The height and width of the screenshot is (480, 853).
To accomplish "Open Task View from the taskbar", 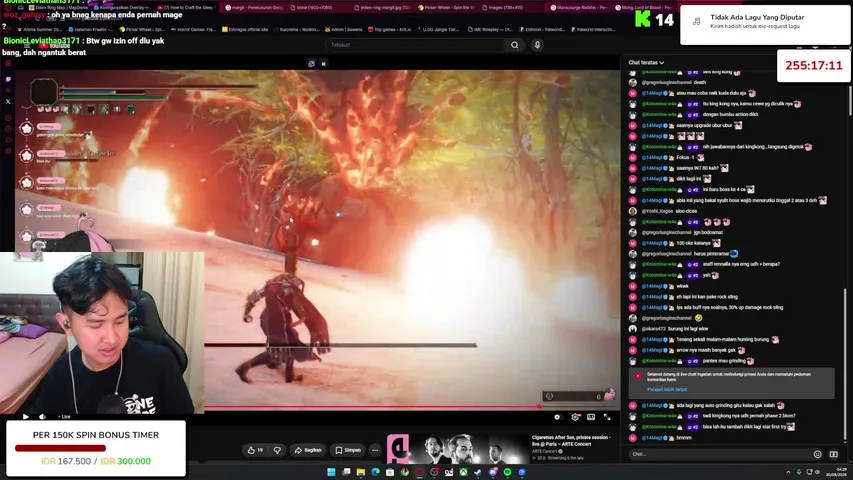I will click(346, 472).
